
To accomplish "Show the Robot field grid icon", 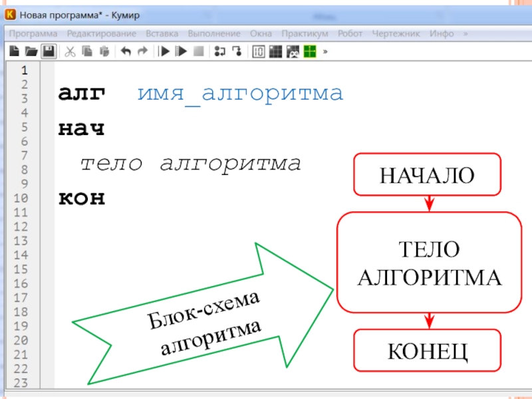I will click(x=275, y=52).
